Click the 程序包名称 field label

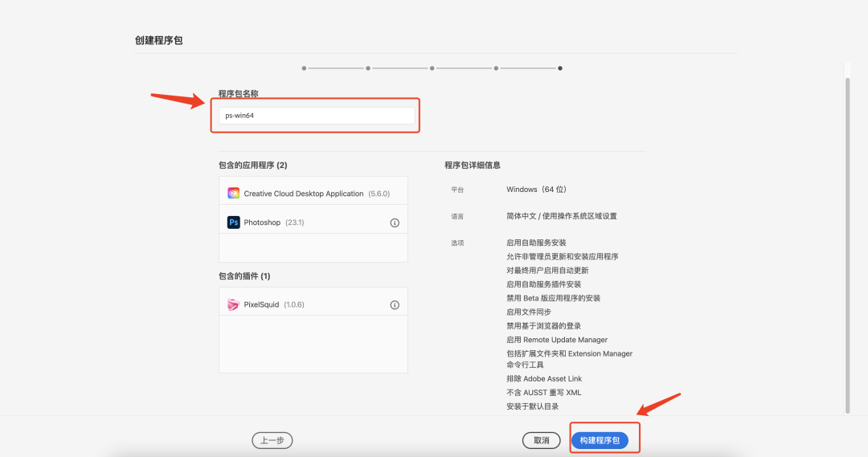tap(238, 93)
